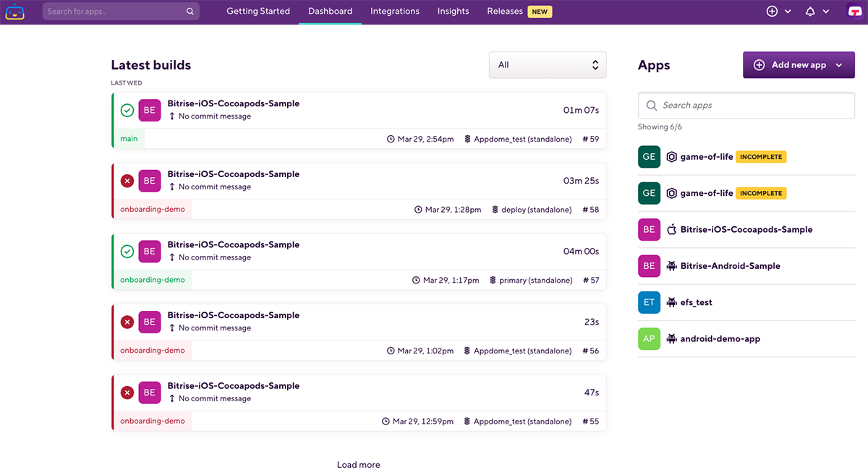Click BE avatar of Bitrise-Android-Sample app
Viewport: 868px width, 475px height.
649,266
